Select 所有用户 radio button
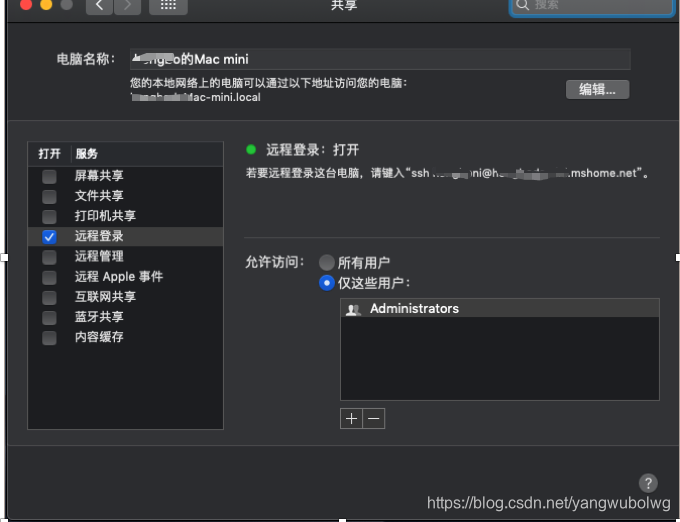680x522 pixels. click(327, 262)
